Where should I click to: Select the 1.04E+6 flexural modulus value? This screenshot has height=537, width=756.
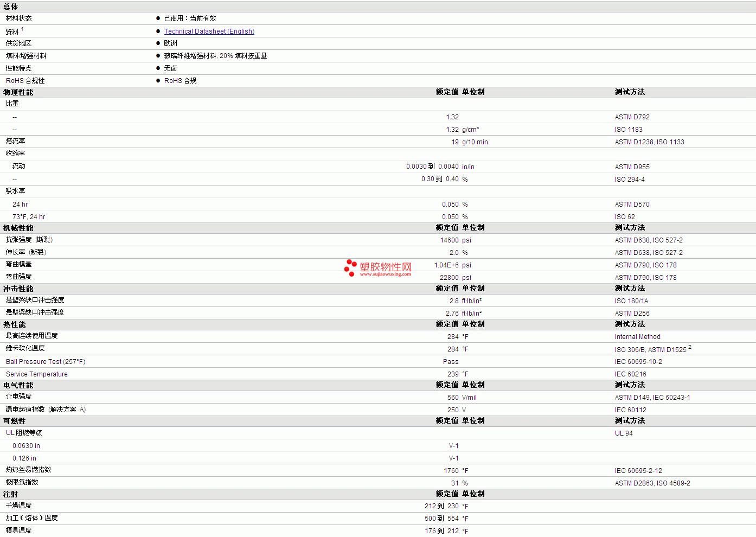tap(446, 265)
